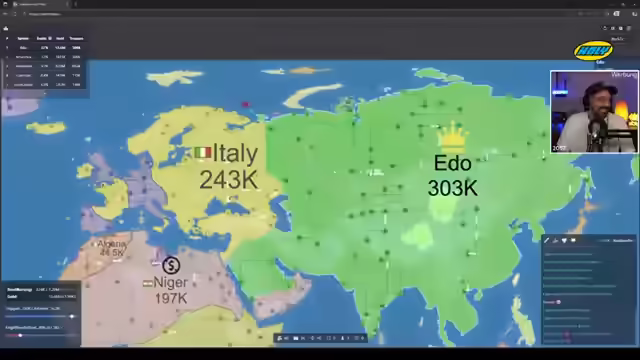Viewport: 640px width, 360px height.
Task: Select the first build icon in bottom toolbar
Action: 280,338
